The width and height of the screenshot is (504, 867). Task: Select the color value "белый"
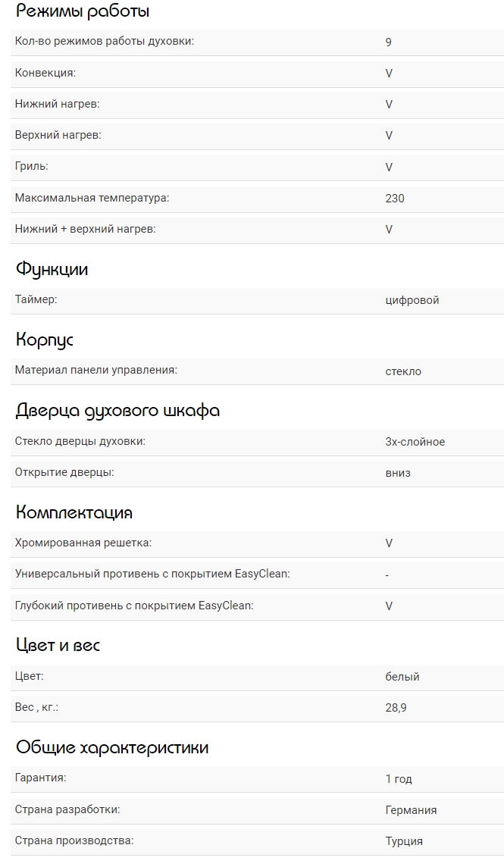pyautogui.click(x=402, y=676)
